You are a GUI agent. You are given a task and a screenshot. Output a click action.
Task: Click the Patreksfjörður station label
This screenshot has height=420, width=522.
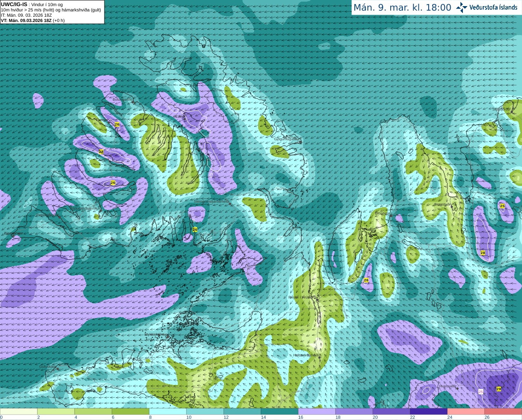(47, 215)
